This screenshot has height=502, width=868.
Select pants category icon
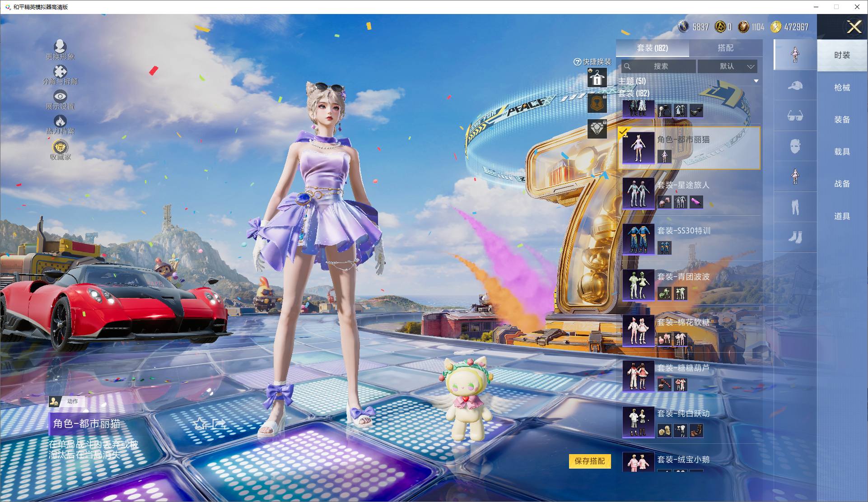(795, 207)
